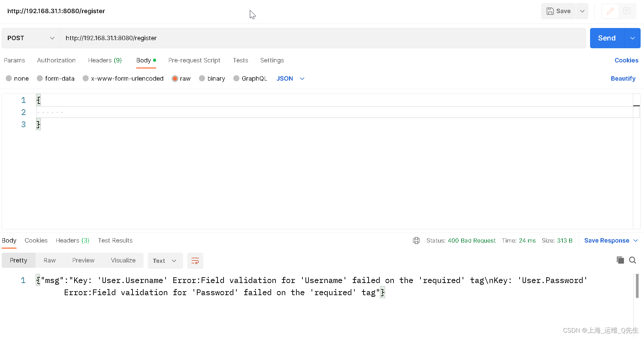Open the comments icon

627,11
